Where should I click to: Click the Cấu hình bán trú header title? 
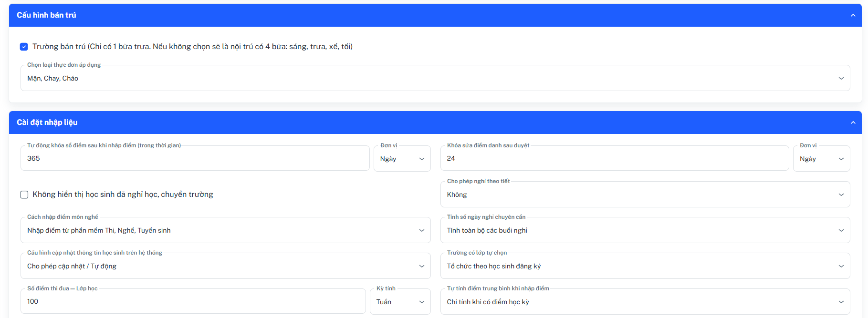(46, 15)
